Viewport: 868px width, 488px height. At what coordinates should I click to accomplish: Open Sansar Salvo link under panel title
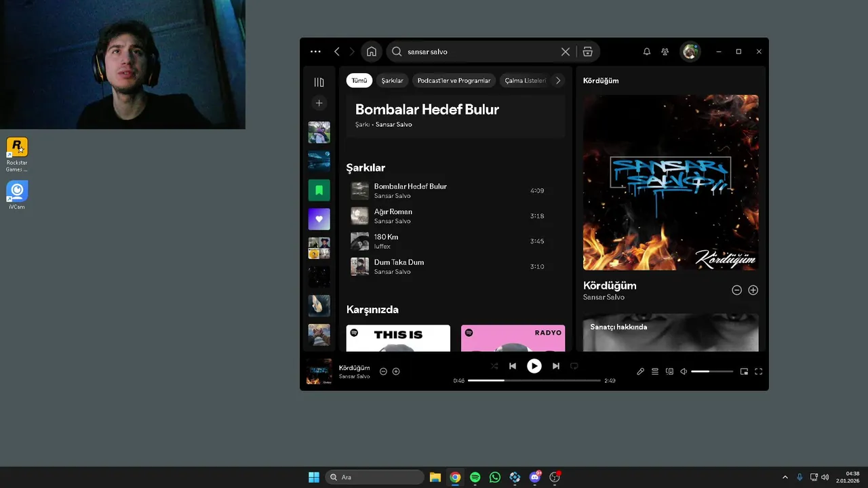coord(604,297)
